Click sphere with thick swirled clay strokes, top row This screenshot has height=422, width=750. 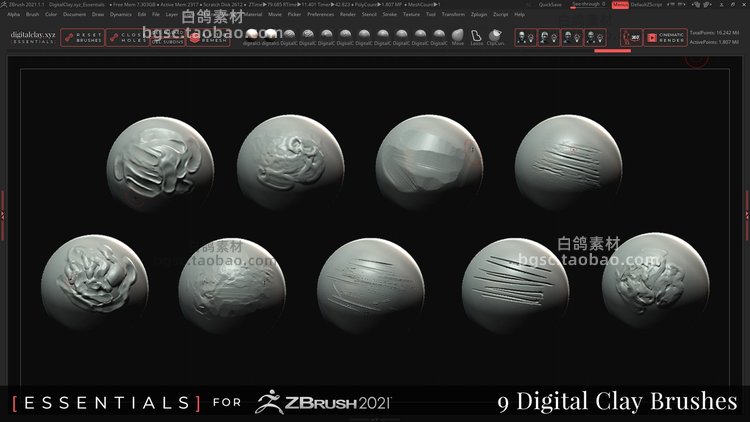160,165
